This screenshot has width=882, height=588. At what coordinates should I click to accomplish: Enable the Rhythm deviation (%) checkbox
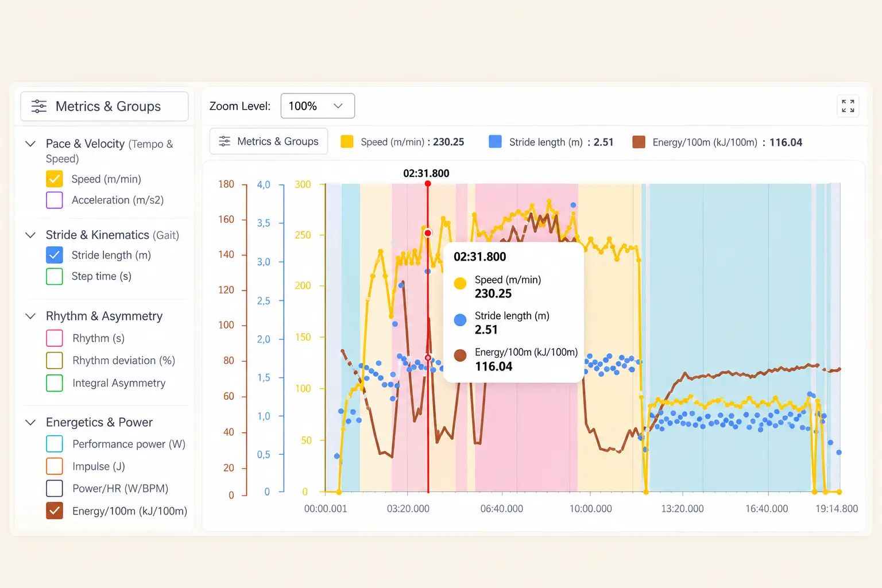(55, 361)
